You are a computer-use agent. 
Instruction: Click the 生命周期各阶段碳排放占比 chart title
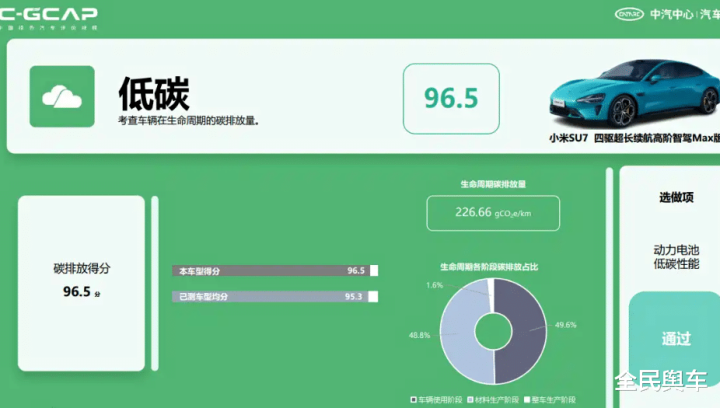[x=489, y=267]
